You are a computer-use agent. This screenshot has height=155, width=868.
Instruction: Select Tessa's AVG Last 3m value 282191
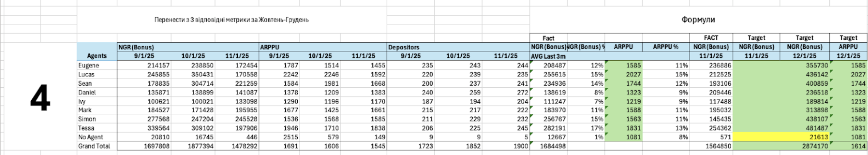tap(548, 128)
